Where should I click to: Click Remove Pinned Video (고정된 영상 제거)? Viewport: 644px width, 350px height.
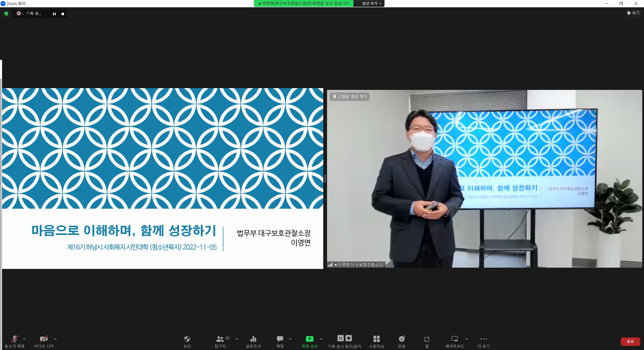click(349, 96)
